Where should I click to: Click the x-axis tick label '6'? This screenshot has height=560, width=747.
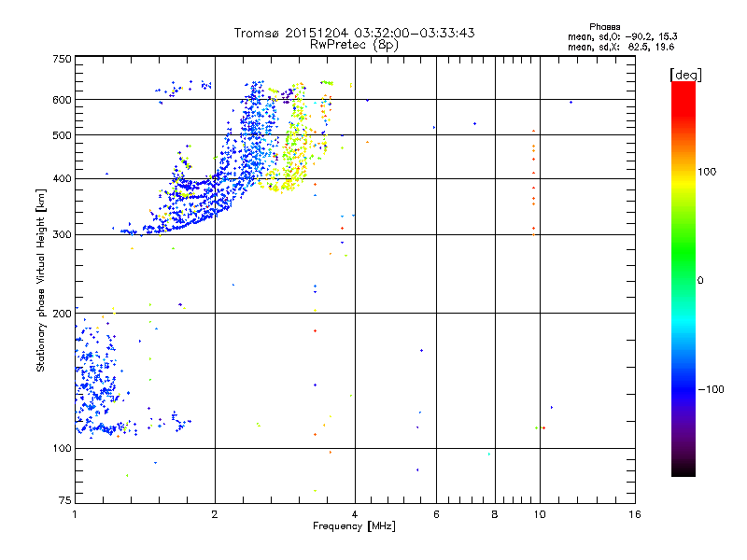[436, 514]
